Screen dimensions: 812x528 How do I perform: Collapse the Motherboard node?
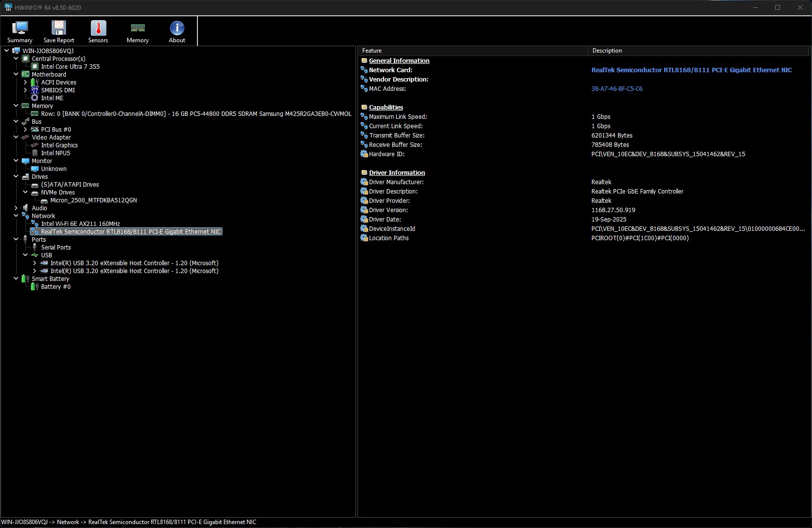[16, 75]
